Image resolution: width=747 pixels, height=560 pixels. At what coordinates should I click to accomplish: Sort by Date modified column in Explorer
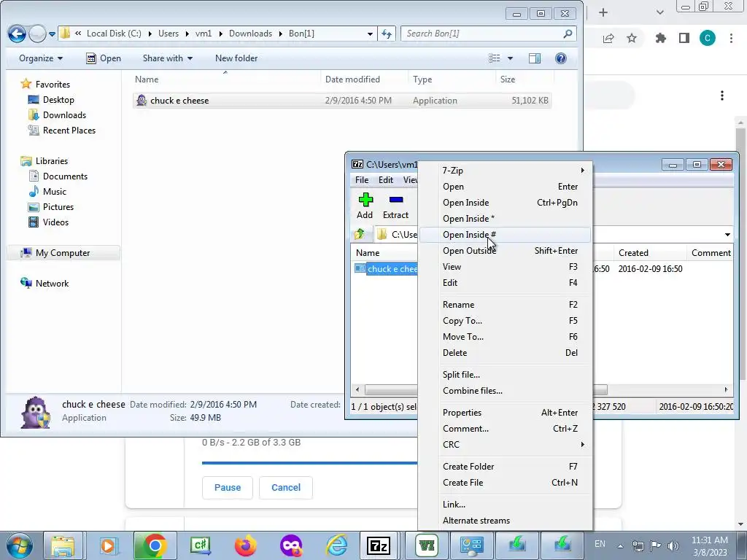(x=364, y=79)
